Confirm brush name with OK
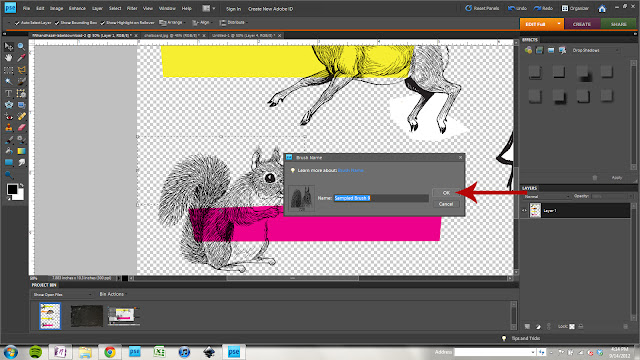The height and width of the screenshot is (360, 640). [446, 193]
